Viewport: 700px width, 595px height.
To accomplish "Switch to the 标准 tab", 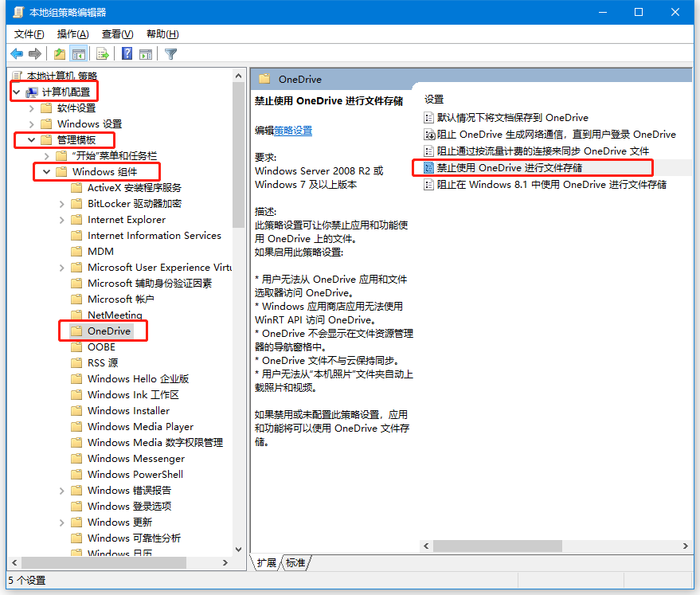I will click(295, 563).
